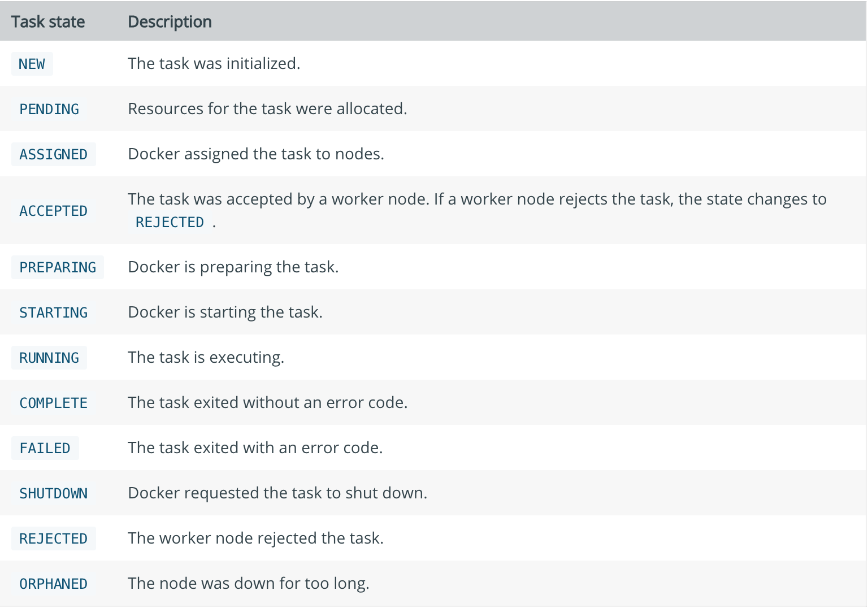Image resolution: width=868 pixels, height=608 pixels.
Task: Click the REJECTED code inside ACCEPTED description
Action: coord(170,222)
